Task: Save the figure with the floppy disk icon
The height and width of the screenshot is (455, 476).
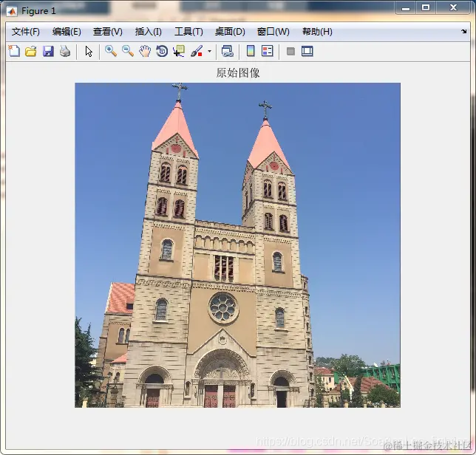Action: tap(48, 51)
